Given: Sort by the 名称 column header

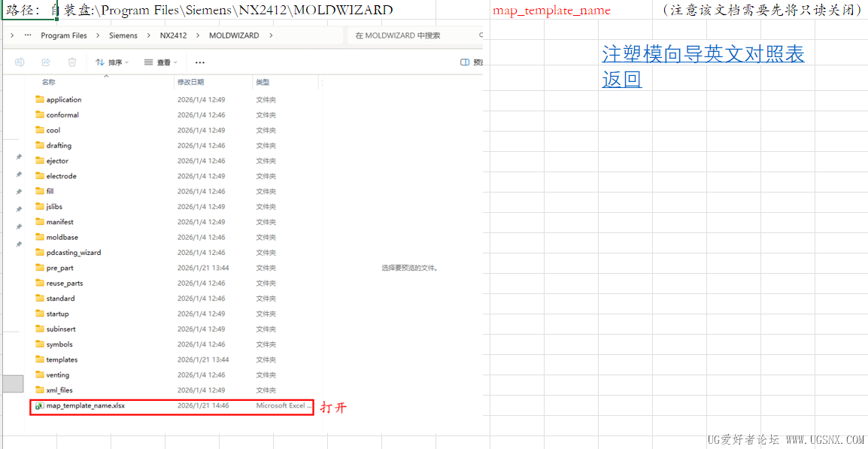Looking at the screenshot, I should pyautogui.click(x=49, y=82).
